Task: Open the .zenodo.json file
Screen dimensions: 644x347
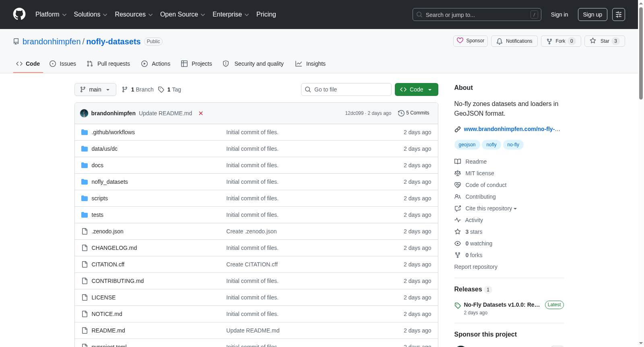Action: pos(107,231)
